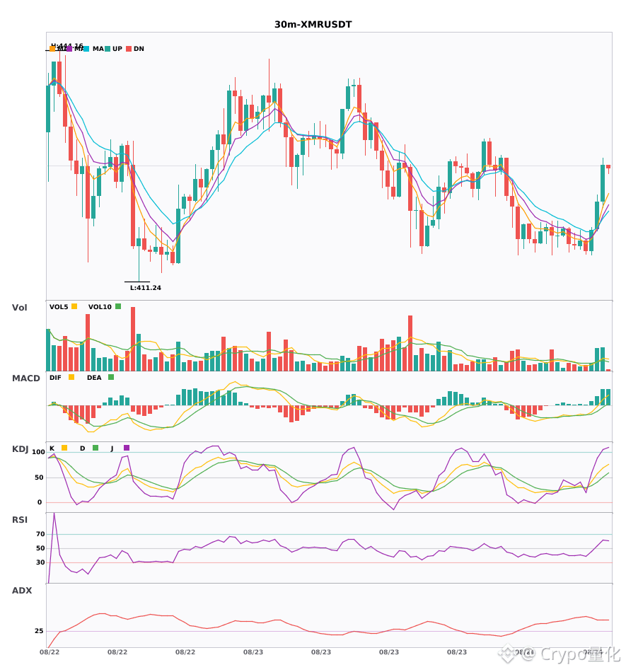
Task: Click the yellow DIF legend swatch
Action: coord(71,377)
